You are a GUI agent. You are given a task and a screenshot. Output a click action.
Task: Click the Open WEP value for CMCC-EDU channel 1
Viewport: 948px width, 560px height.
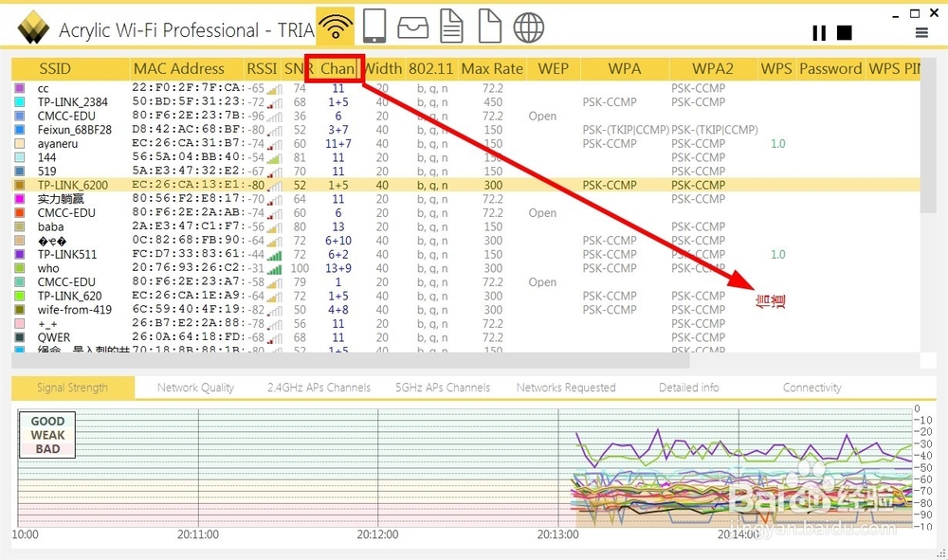tap(542, 282)
